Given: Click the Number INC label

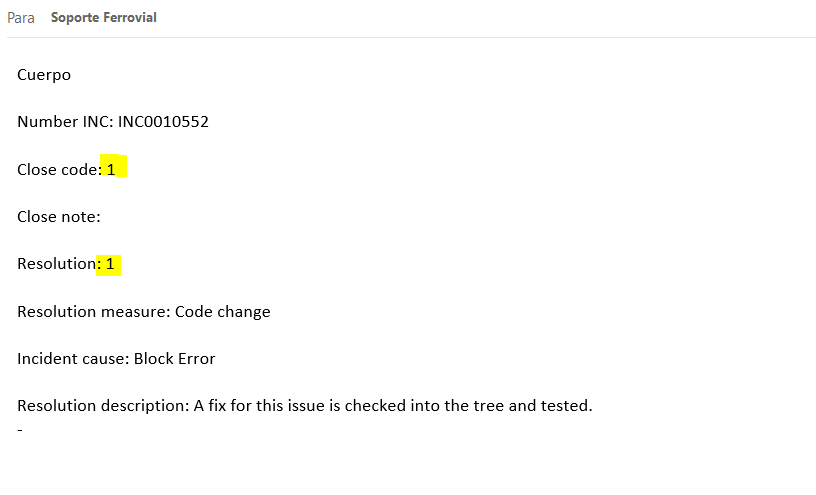Looking at the screenshot, I should point(65,122).
